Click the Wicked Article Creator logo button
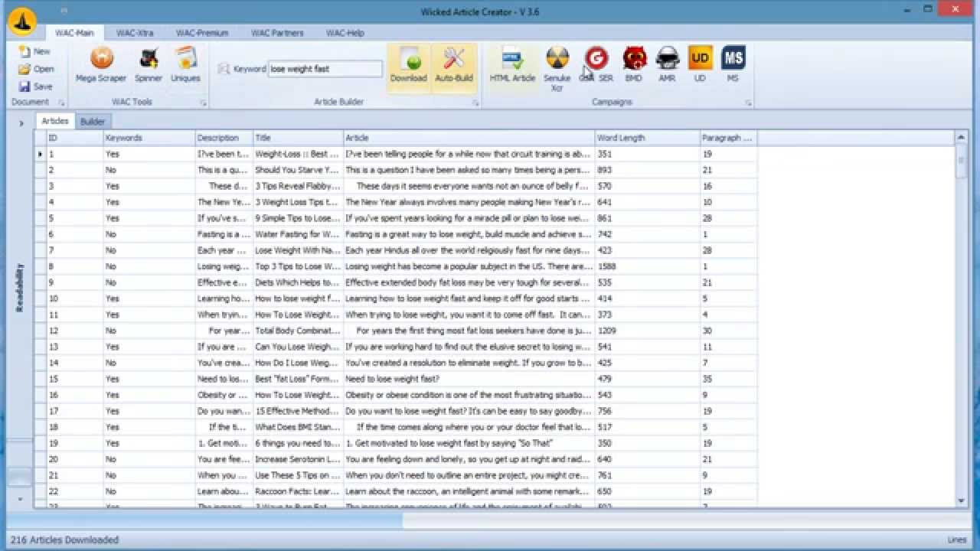This screenshot has width=980, height=551. [22, 21]
